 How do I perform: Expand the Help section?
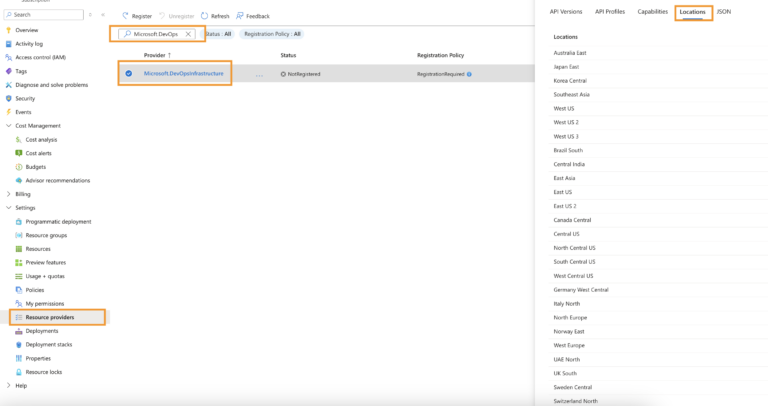click(x=8, y=386)
